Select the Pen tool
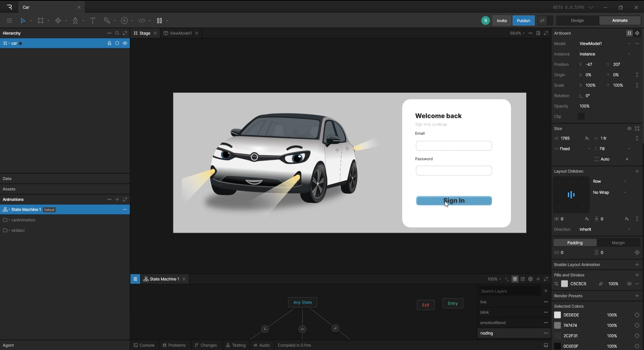The height and width of the screenshot is (350, 644). 75,20
